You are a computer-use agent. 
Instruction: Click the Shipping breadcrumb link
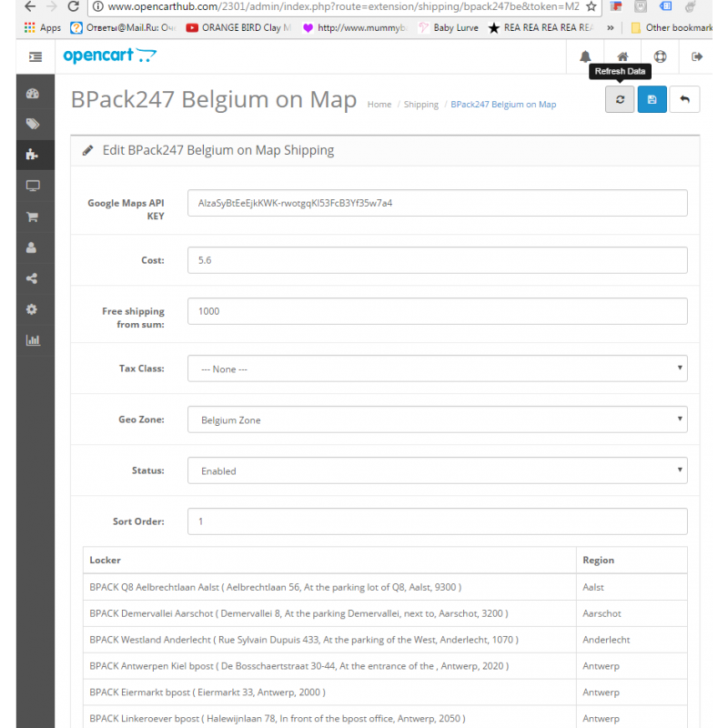421,105
